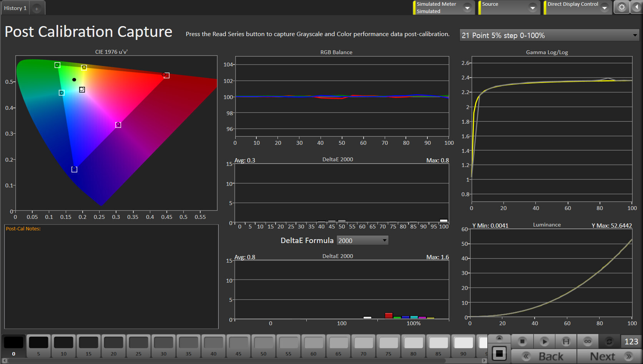Click the patch strip scroll-left arrow
The width and height of the screenshot is (643, 364).
pos(4,361)
